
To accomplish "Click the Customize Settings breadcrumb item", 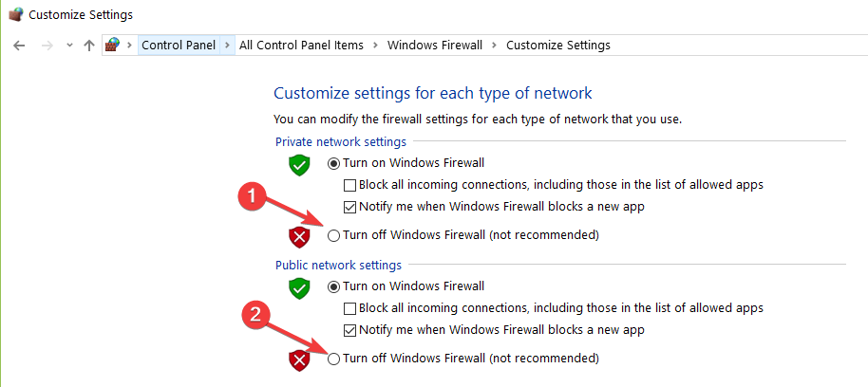I will point(557,45).
